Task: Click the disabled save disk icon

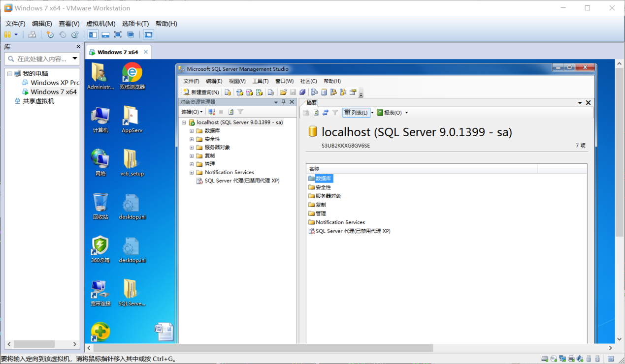Action: point(293,92)
